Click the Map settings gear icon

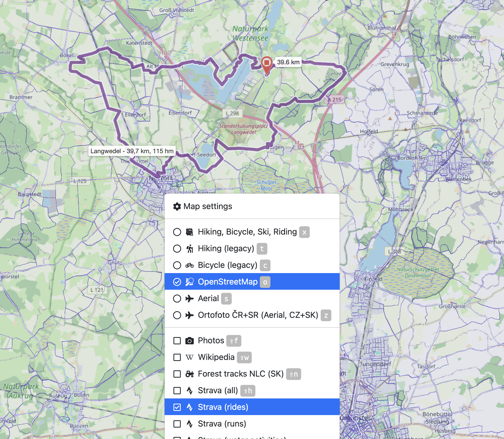pyautogui.click(x=177, y=206)
